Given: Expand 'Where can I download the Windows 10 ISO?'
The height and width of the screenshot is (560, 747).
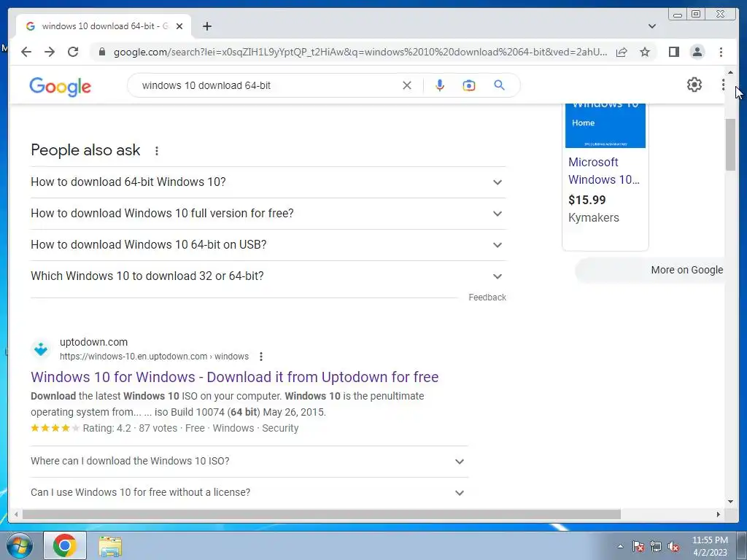Looking at the screenshot, I should point(249,461).
